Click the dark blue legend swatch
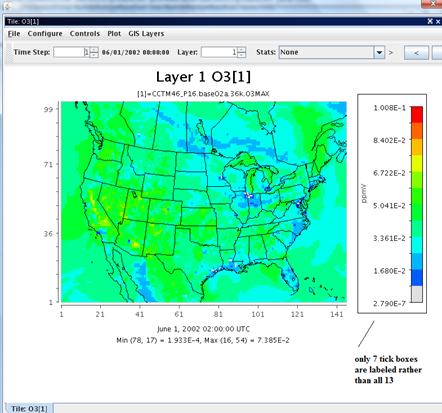 click(417, 278)
